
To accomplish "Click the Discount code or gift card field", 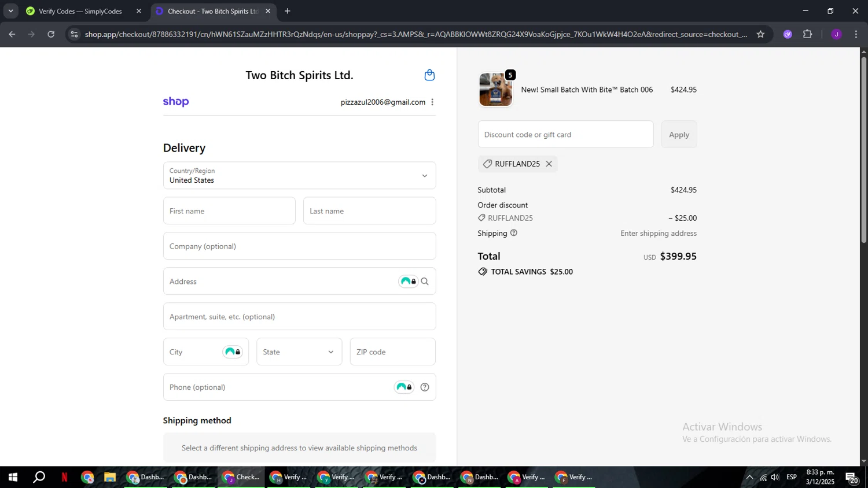I will pos(565,135).
